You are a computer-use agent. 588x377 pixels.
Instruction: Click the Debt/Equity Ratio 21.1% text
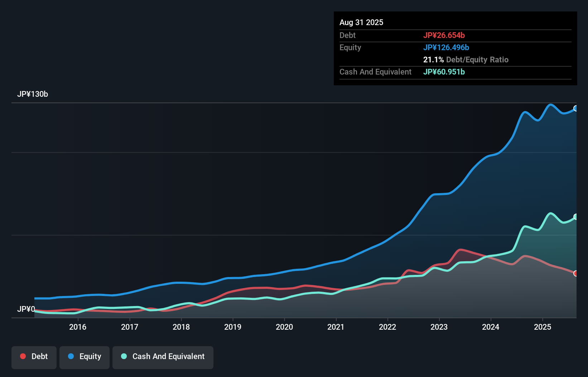pos(466,59)
